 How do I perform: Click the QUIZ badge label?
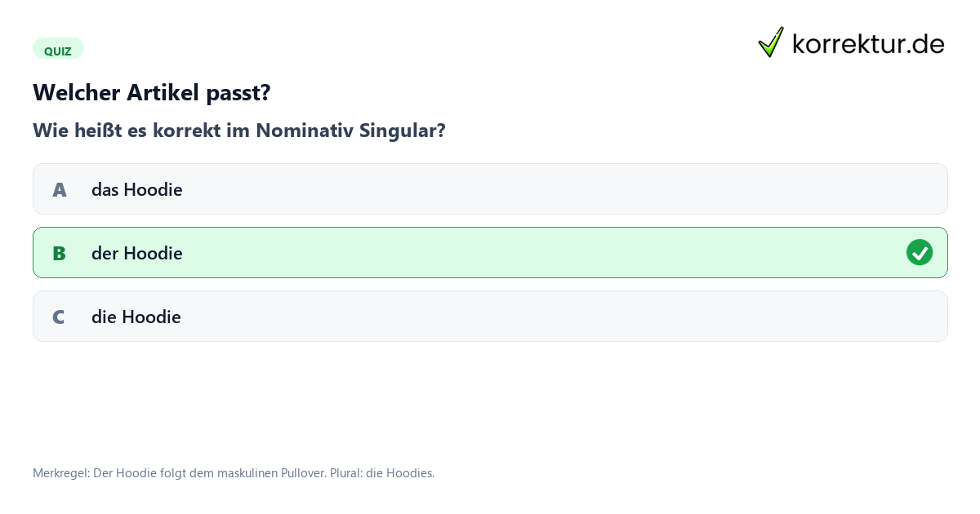click(x=58, y=51)
